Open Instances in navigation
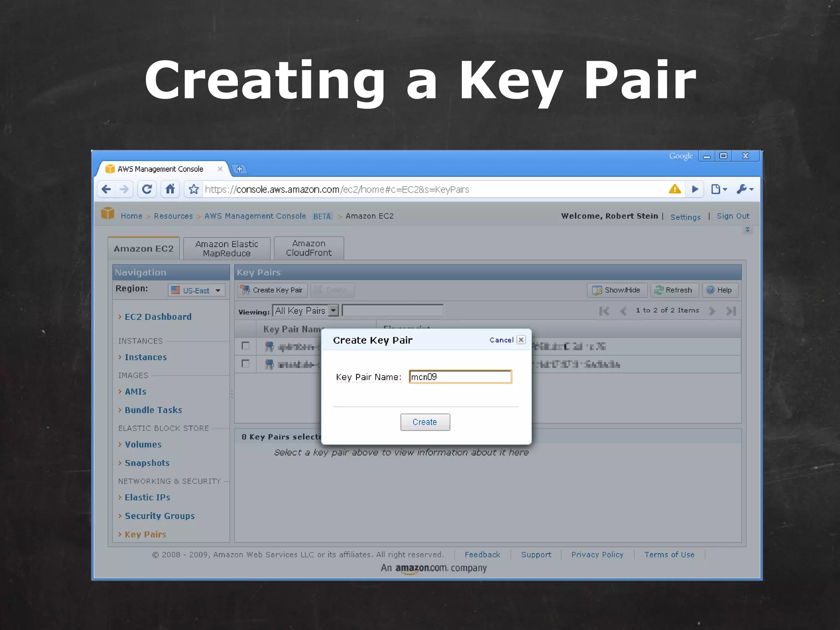 (146, 357)
